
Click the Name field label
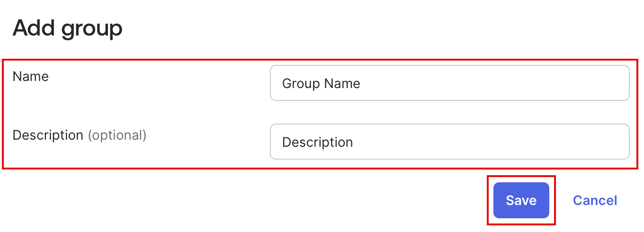[31, 76]
